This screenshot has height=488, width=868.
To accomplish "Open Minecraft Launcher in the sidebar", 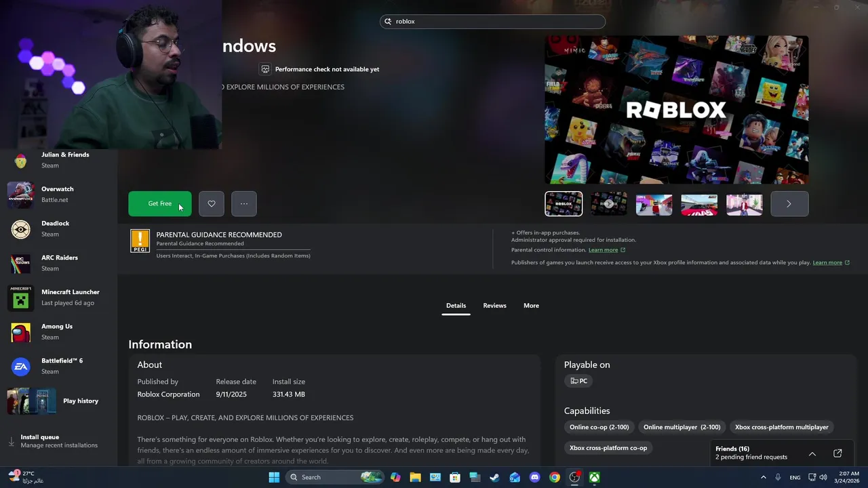I will (58, 298).
